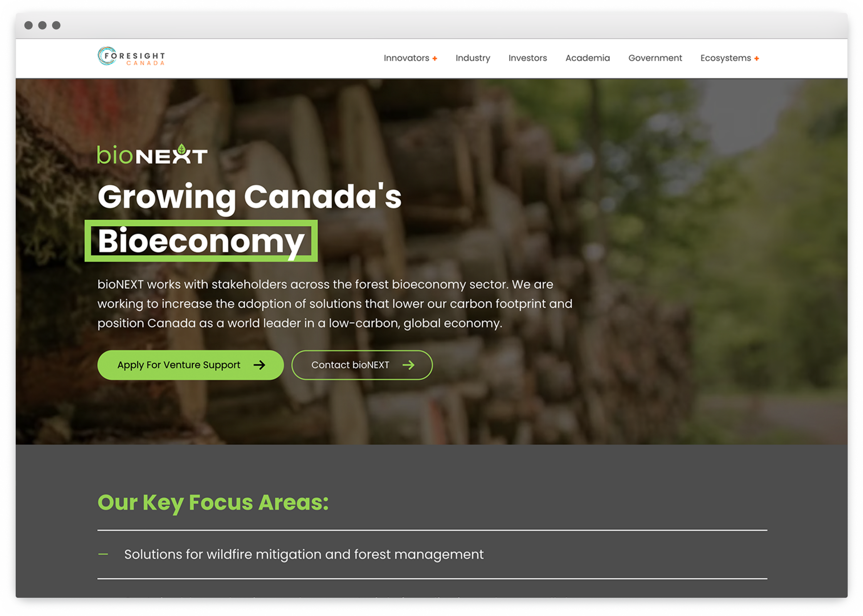Click the green dash before wildfire mitigation

click(x=103, y=554)
